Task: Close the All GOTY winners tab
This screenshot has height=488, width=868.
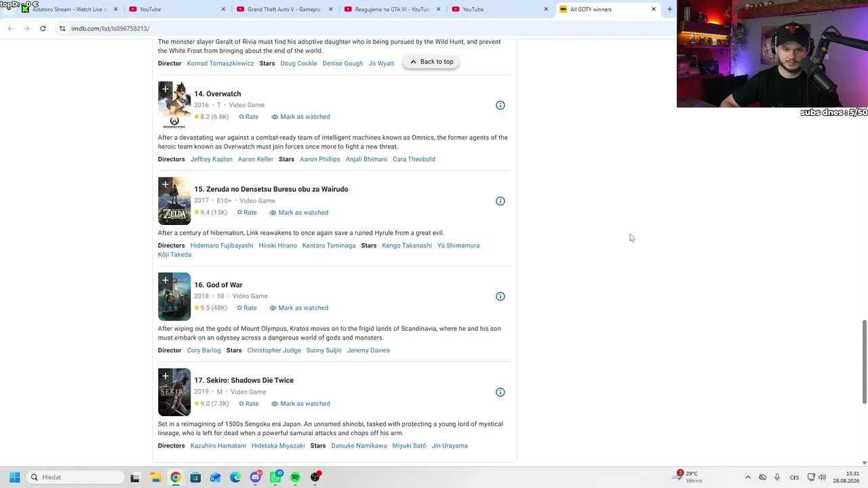Action: coord(654,9)
